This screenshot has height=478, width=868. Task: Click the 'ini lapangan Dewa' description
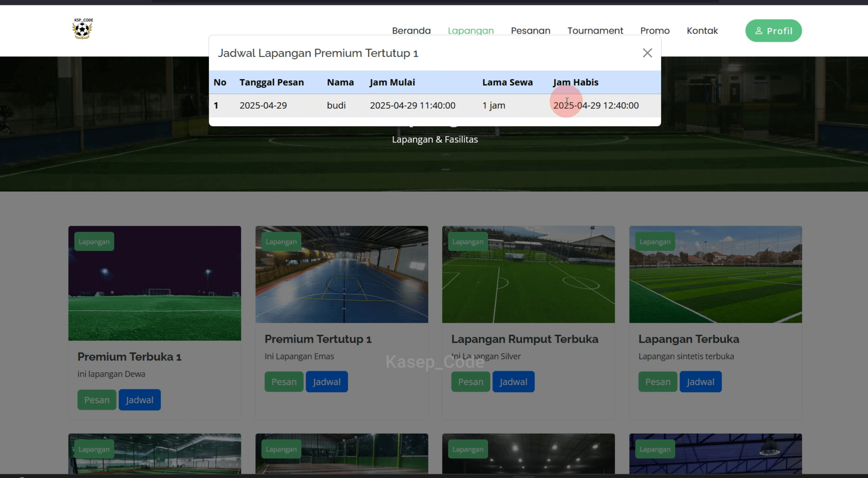point(111,374)
